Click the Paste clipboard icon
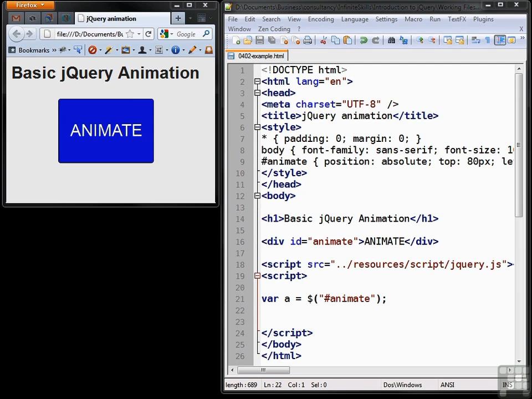 [x=347, y=40]
